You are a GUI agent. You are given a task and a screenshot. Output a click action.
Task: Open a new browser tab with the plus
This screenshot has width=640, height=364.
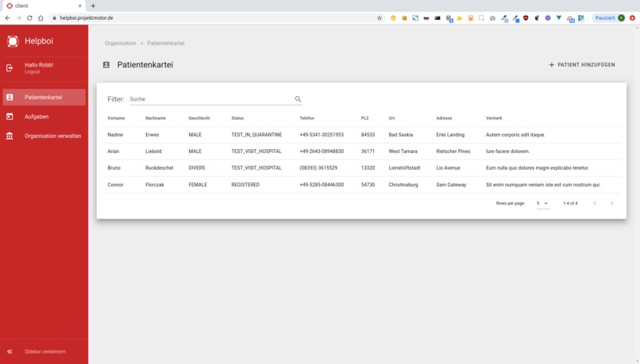point(93,6)
